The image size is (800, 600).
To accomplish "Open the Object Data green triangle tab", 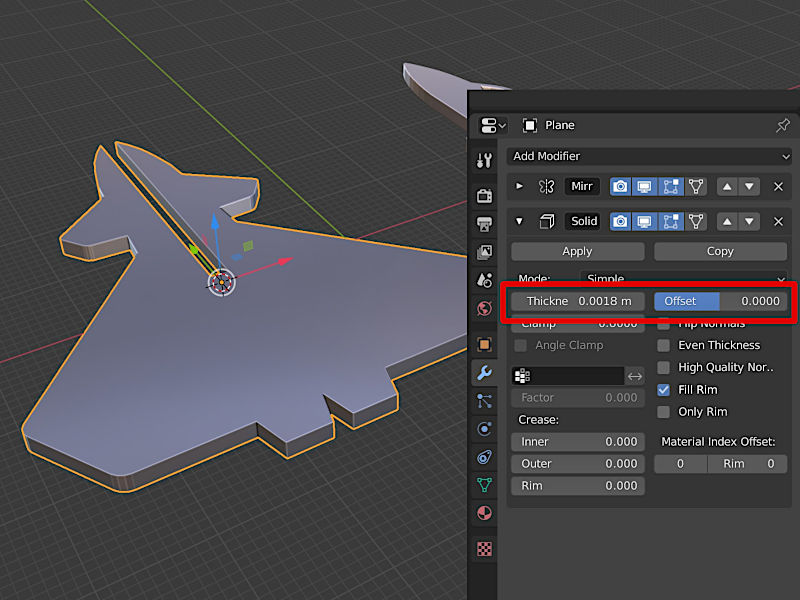I will (x=484, y=485).
